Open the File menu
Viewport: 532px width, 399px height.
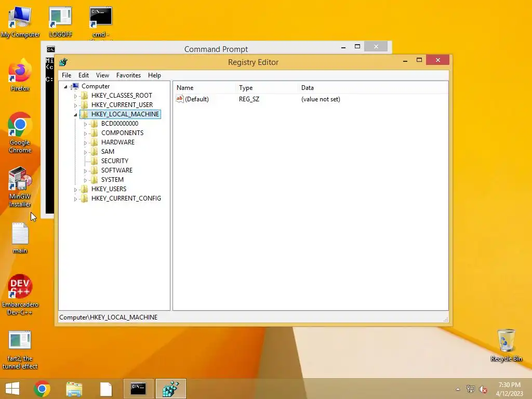click(x=66, y=75)
